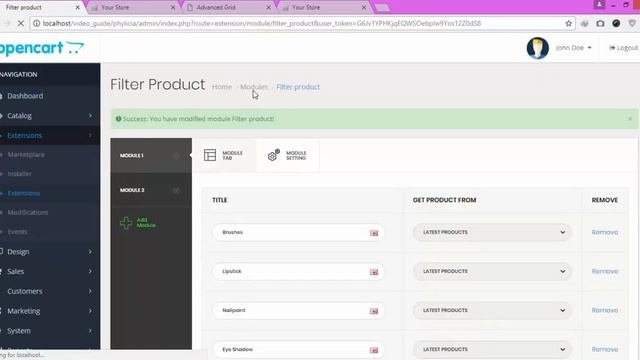The image size is (640, 360).
Task: Dismiss the success alert message
Action: [630, 119]
